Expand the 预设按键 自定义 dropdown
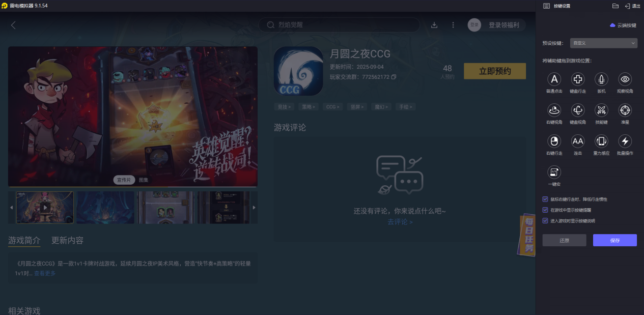The image size is (644, 315). (603, 43)
